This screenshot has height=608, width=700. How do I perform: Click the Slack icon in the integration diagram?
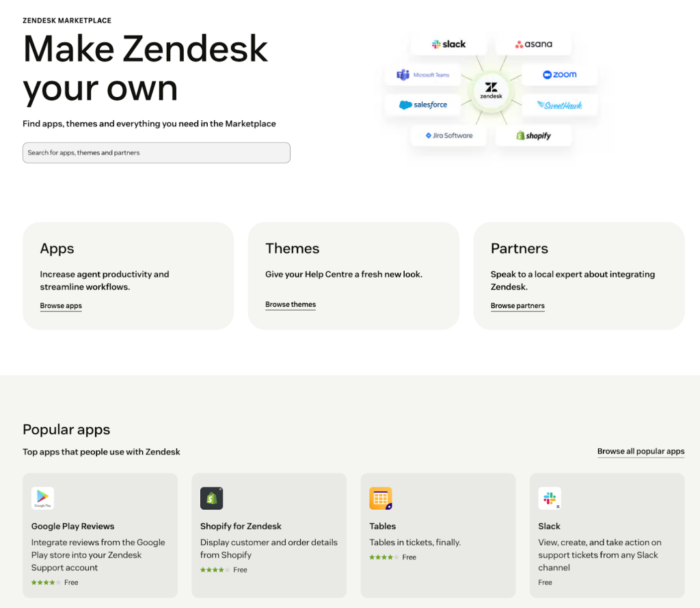point(449,43)
